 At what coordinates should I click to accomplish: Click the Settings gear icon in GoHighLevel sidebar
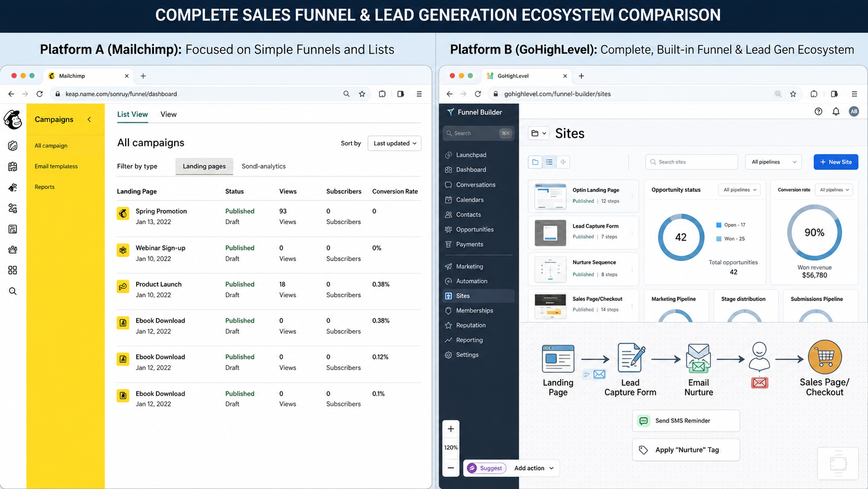tap(449, 355)
